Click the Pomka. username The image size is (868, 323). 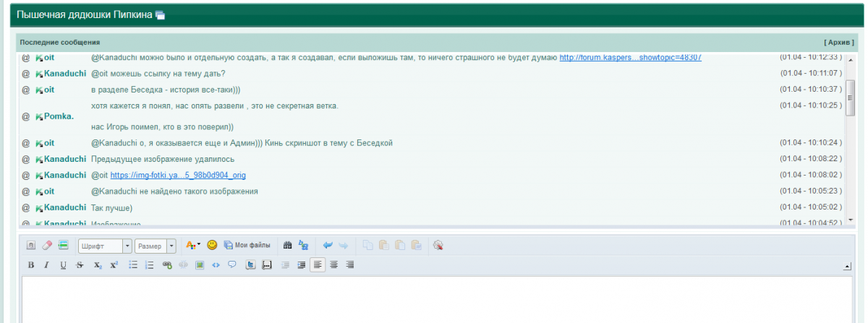(59, 116)
